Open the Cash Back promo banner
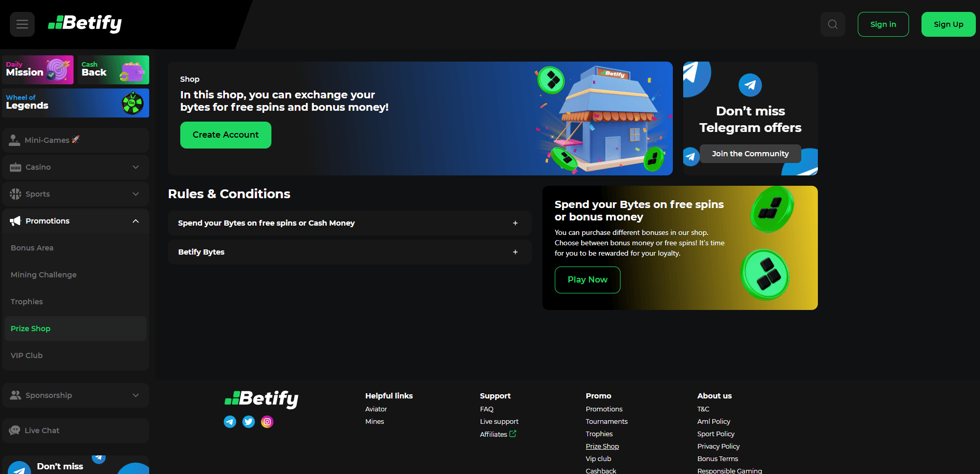The image size is (980, 474). 113,69
